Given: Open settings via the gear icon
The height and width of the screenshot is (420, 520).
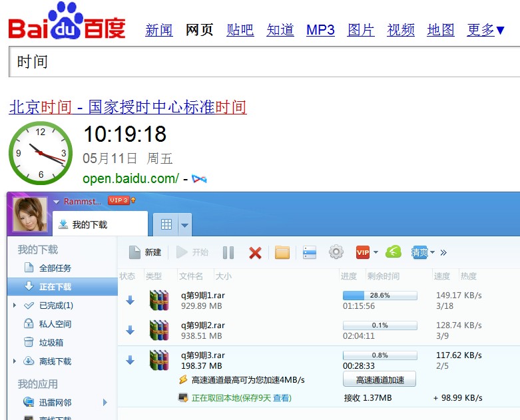Looking at the screenshot, I should coord(336,252).
